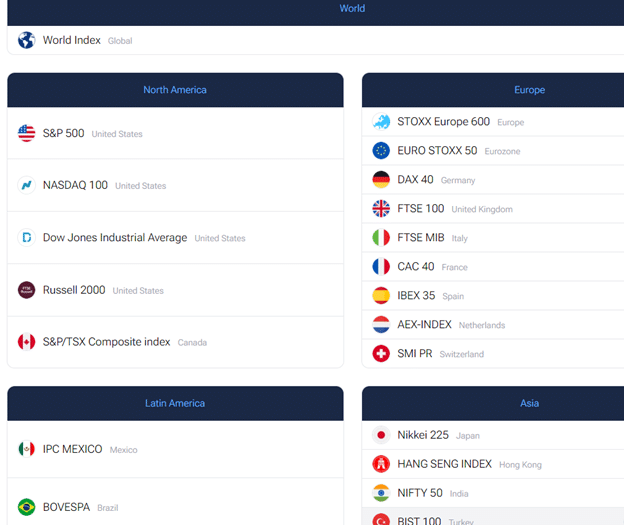Open the Russell 2000 index
This screenshot has width=624, height=525.
click(x=74, y=290)
